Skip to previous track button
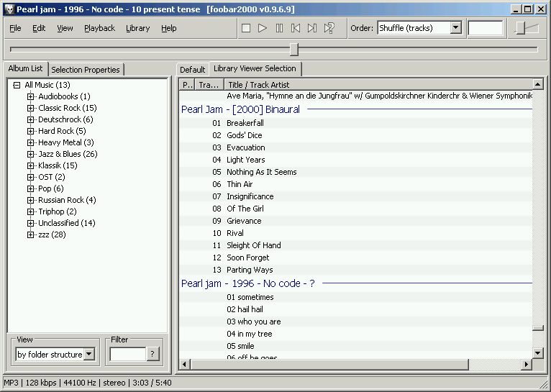Viewport: 551px width, 392px height. [x=296, y=28]
